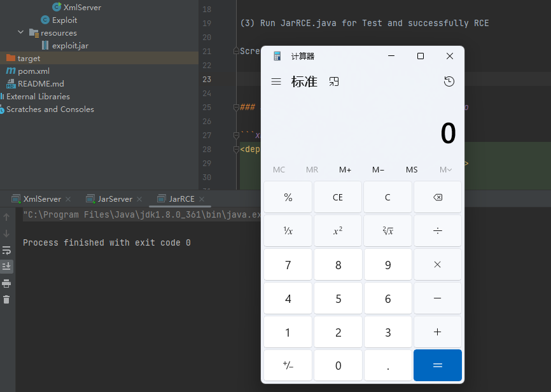The width and height of the screenshot is (551, 392).
Task: Click the fold marker on editor line 21
Action: point(236,51)
